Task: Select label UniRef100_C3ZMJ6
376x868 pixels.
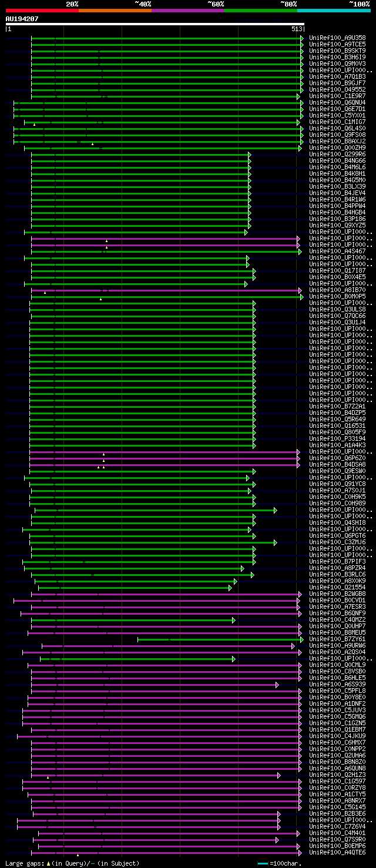Action: click(337, 542)
